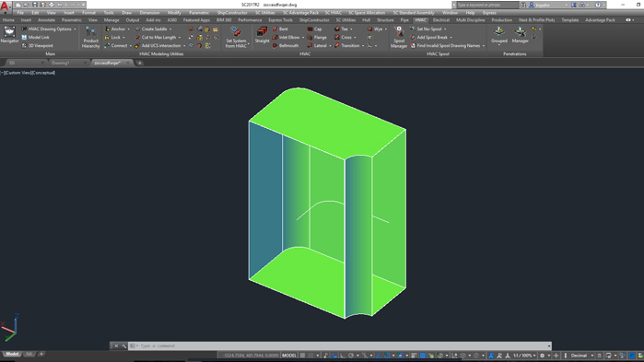644x362 pixels.
Task: Click the keyword search box
Action: [x=487, y=5]
